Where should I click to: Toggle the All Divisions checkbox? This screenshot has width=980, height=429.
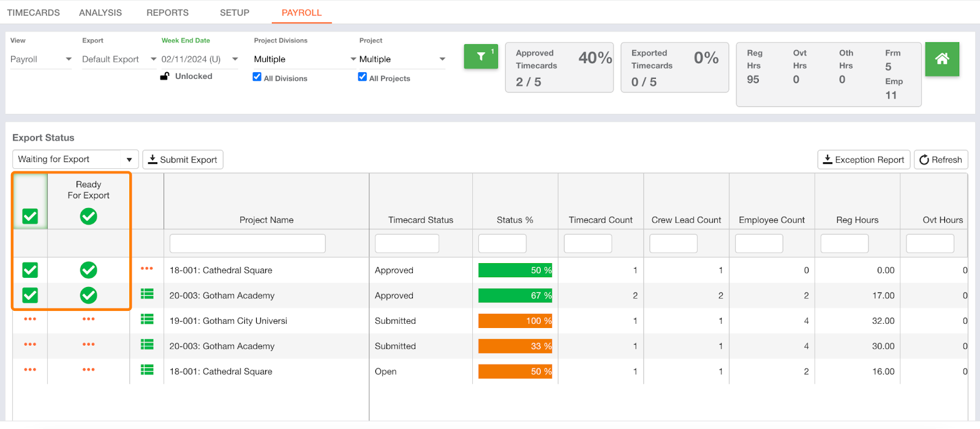pyautogui.click(x=257, y=77)
